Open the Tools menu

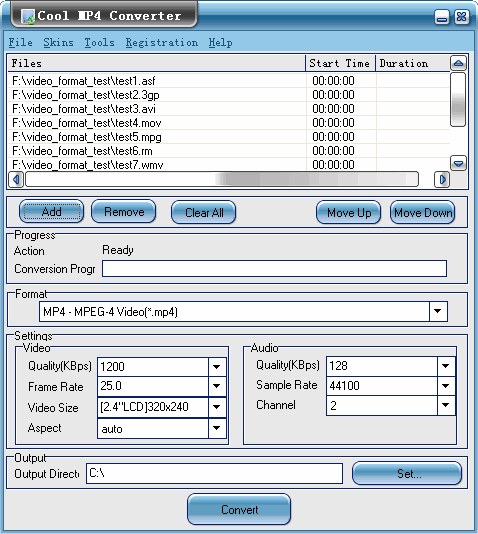(99, 43)
